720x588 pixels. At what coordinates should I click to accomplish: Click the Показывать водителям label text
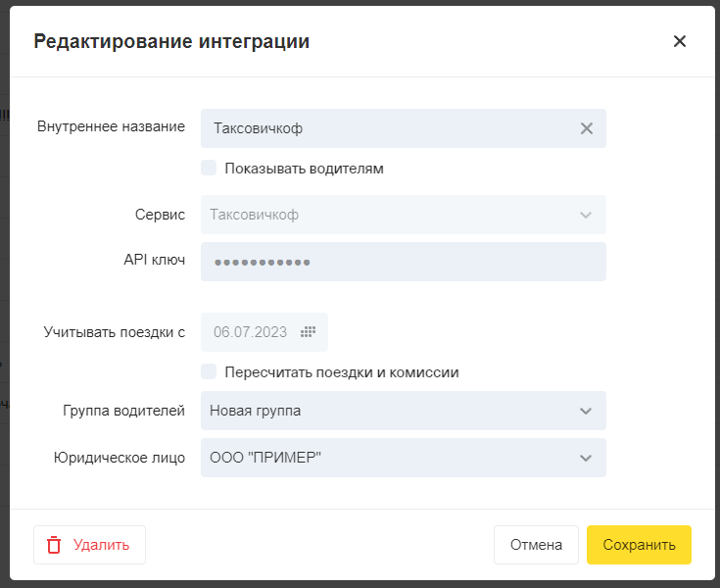tap(304, 169)
